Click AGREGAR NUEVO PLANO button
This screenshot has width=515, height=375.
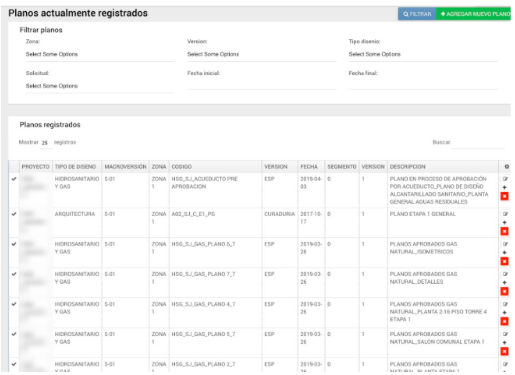473,14
